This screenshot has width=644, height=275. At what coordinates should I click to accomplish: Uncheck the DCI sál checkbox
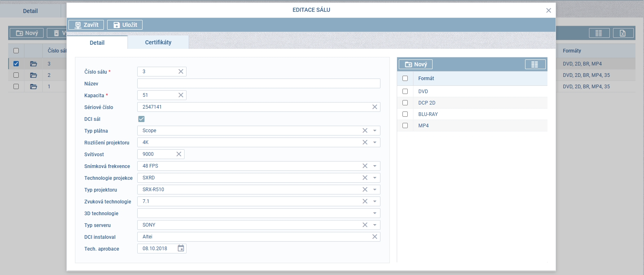tap(141, 119)
